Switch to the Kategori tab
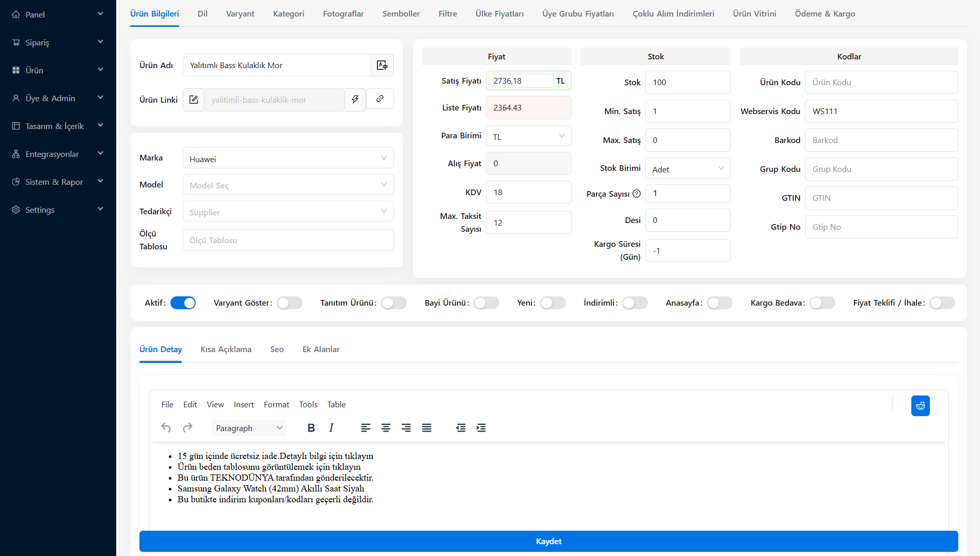980x556 pixels. 289,14
